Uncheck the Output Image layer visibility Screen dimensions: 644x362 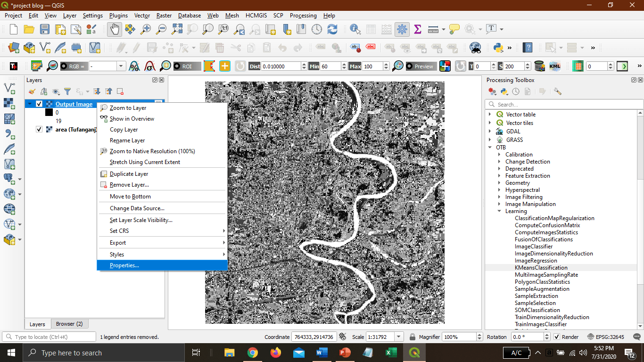(39, 104)
